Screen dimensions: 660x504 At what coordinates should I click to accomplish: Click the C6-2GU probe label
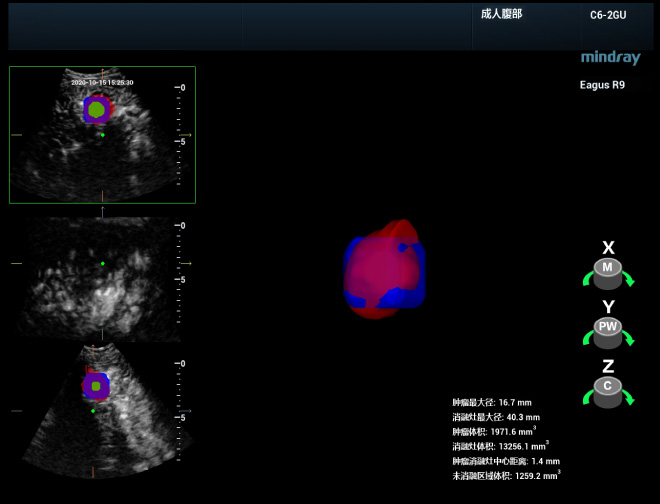[x=609, y=15]
